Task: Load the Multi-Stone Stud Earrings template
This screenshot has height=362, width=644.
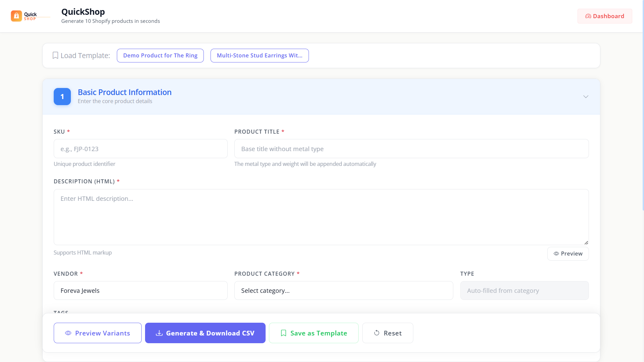Action: [259, 55]
